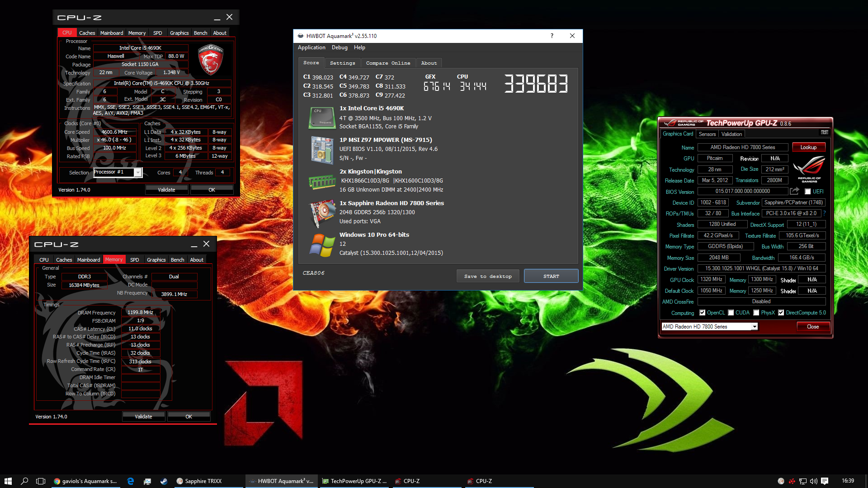This screenshot has width=868, height=488.
Task: Open Task View from the taskbar
Action: pos(41,481)
